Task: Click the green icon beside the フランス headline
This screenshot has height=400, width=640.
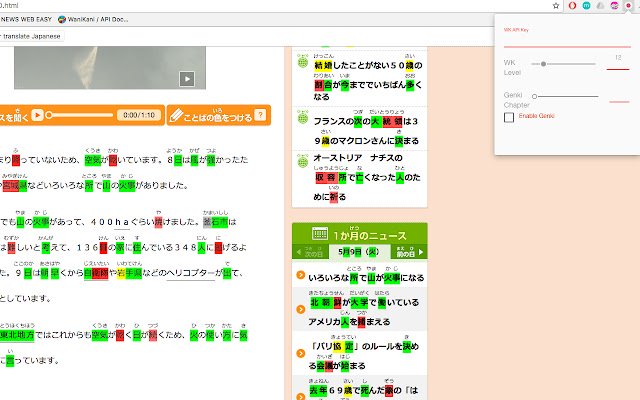Action: [302, 117]
